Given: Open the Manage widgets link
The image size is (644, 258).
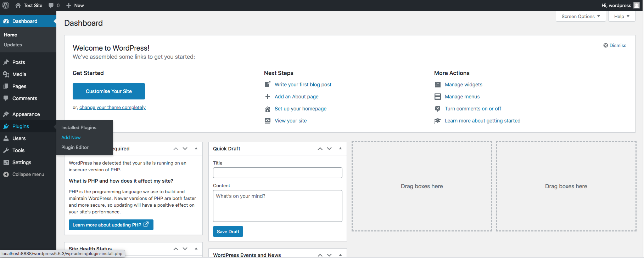Looking at the screenshot, I should coord(464,85).
